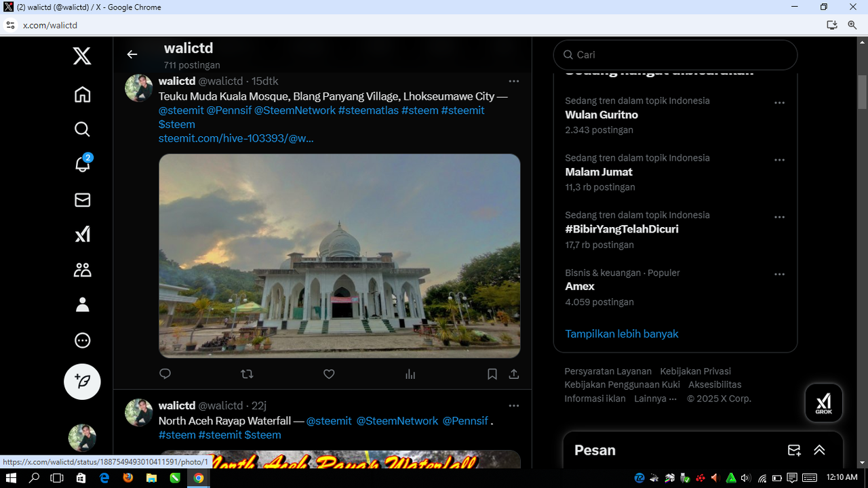This screenshot has height=488, width=868.
Task: Open the Malam Jumat trend
Action: point(599,172)
